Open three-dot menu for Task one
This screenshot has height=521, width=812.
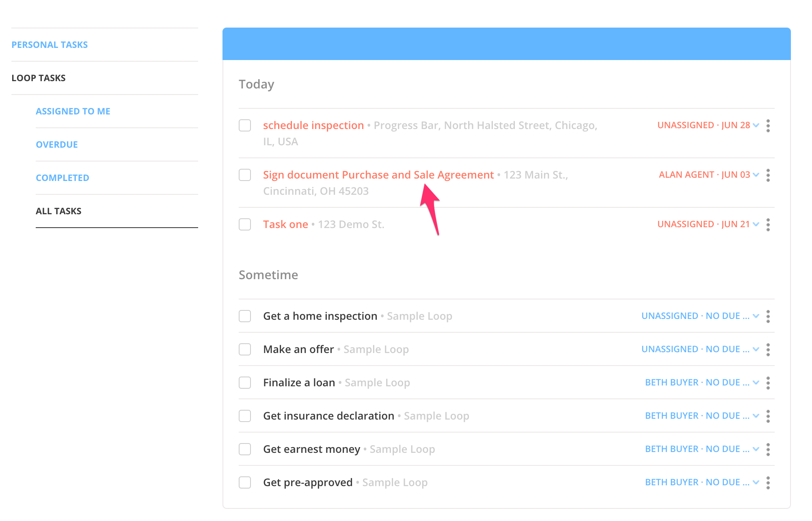768,225
